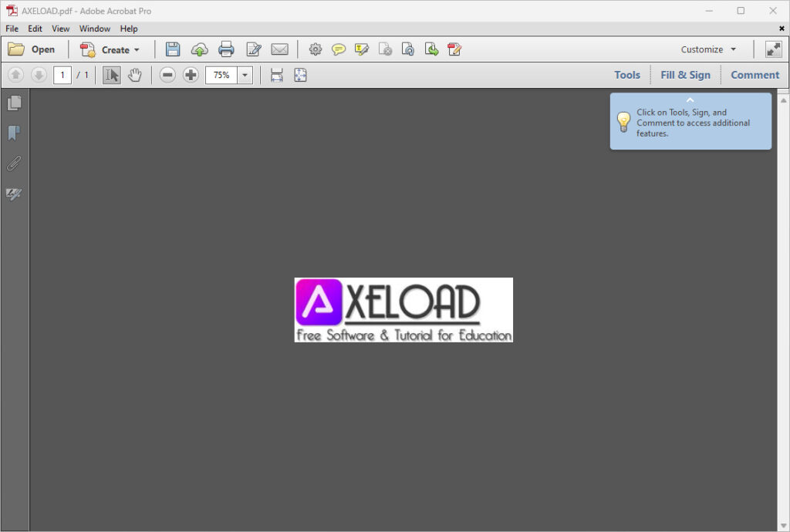Show Attachments paperclip panel icon
790x532 pixels.
(x=15, y=163)
